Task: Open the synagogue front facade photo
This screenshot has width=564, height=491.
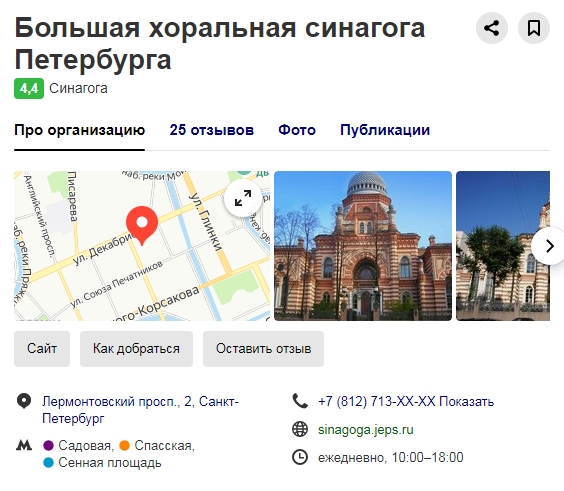Action: pos(363,246)
